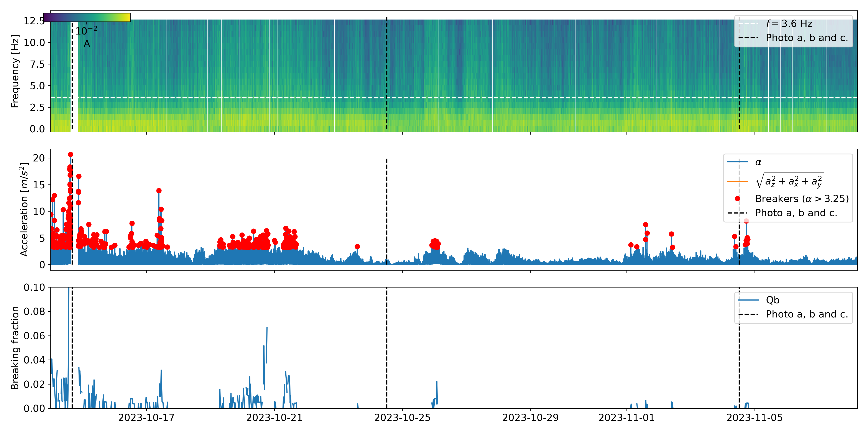Click the 2023-11-05 date tick label
This screenshot has height=434, width=868.
tap(755, 418)
